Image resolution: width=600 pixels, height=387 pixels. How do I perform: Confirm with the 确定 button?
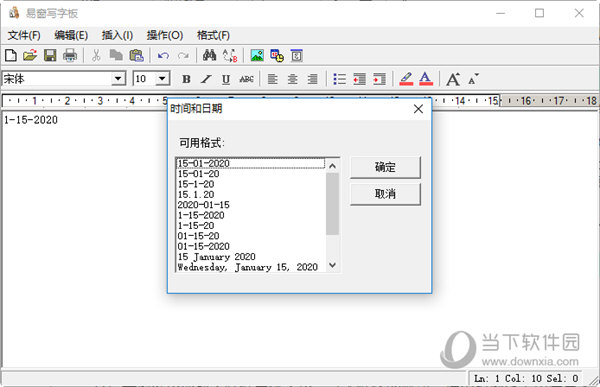pos(385,167)
